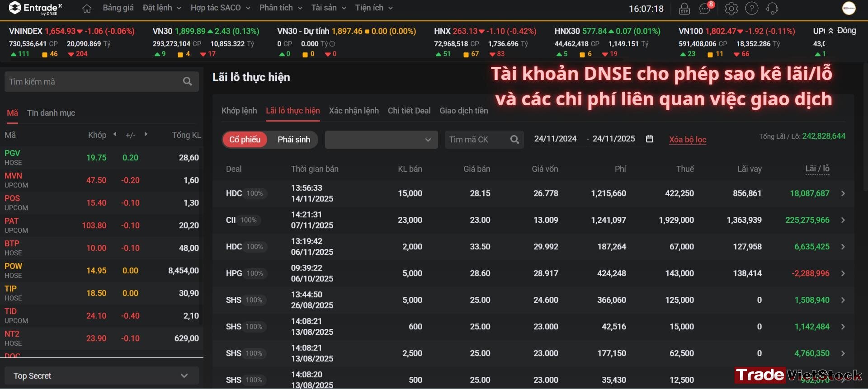Open the Giao dịch tiền tab
This screenshot has height=389, width=868.
(x=464, y=111)
